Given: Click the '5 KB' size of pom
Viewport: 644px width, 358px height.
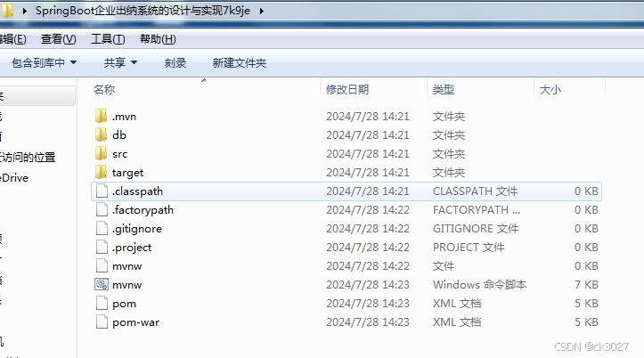Looking at the screenshot, I should point(586,304).
